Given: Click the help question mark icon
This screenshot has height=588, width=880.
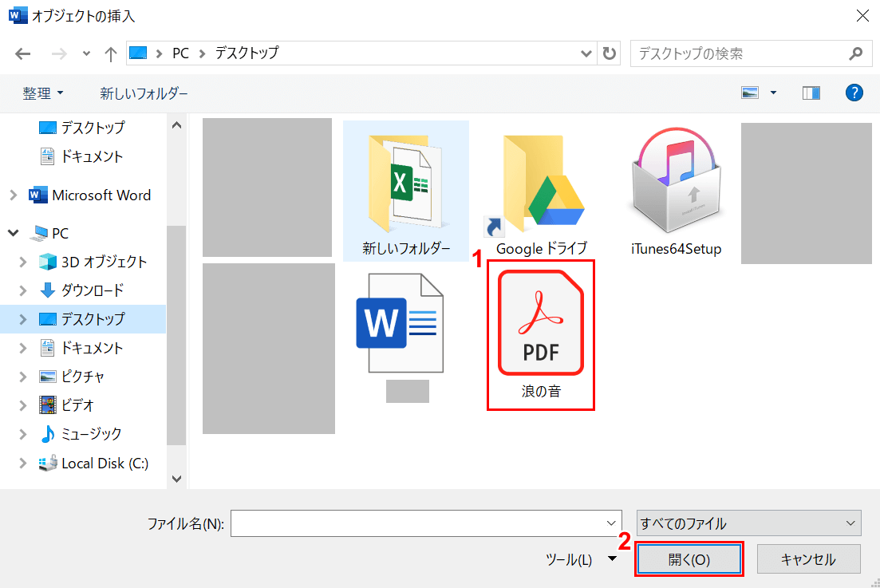Looking at the screenshot, I should [854, 93].
